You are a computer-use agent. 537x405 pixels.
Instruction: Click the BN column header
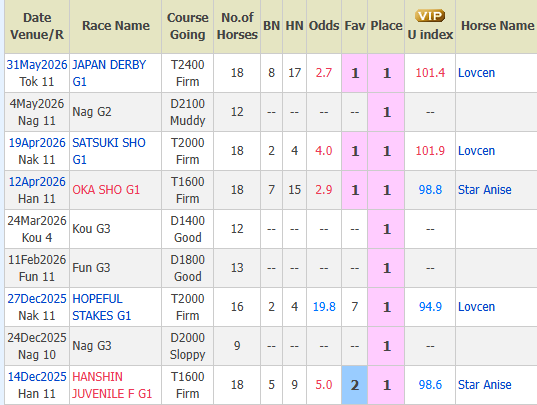point(272,26)
